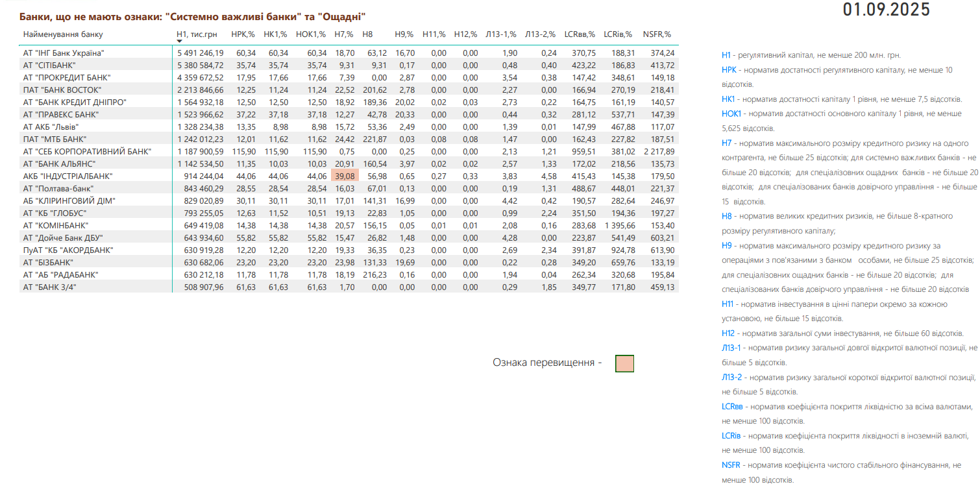Click the NSFR term in the legend

[x=731, y=465]
